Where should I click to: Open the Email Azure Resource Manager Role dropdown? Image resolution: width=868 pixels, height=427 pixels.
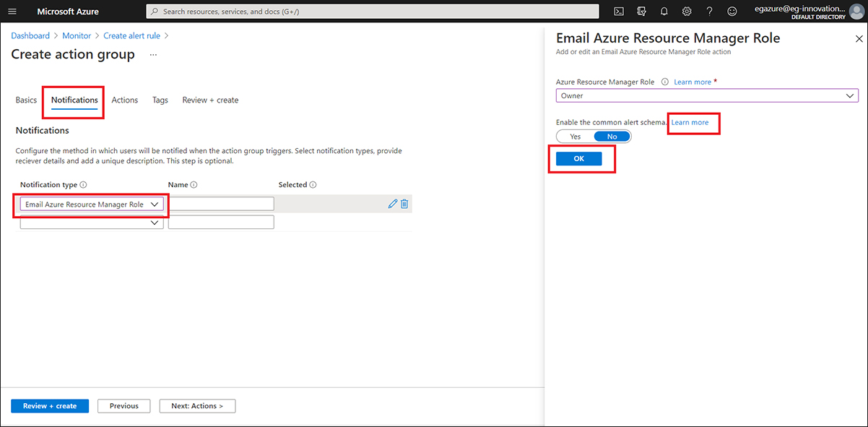92,204
